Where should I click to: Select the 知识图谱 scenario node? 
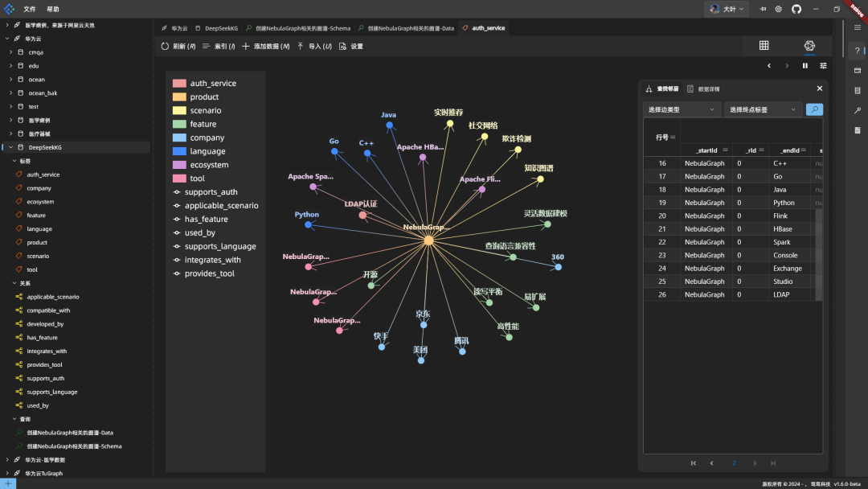pyautogui.click(x=540, y=179)
